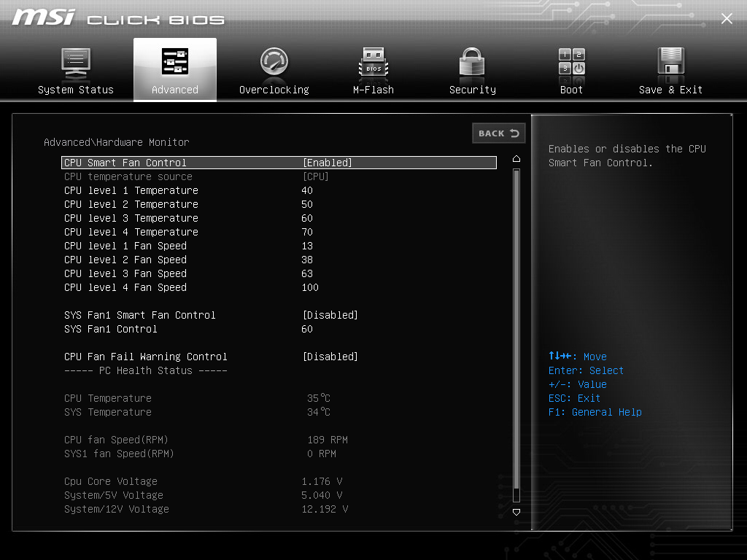Click CPU fan Speed reading 189 RPM
The height and width of the screenshot is (560, 747).
point(328,440)
